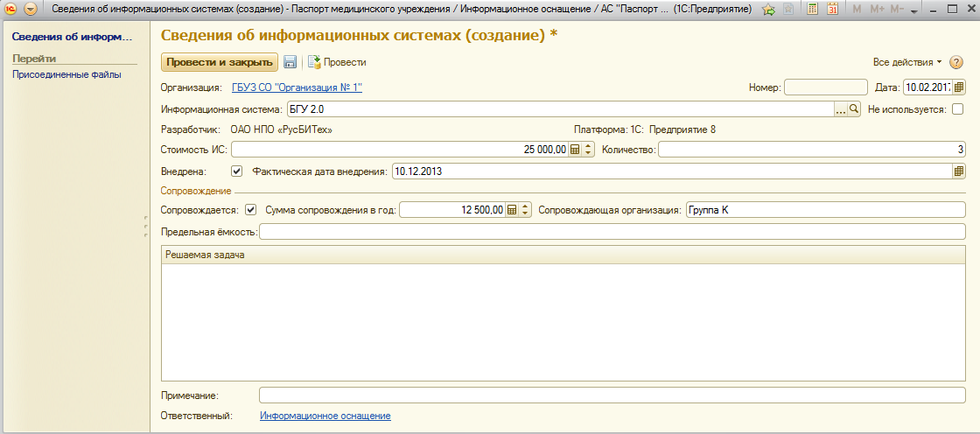980x434 pixels.
Task: Click the add to favorites star icon
Action: (768, 10)
